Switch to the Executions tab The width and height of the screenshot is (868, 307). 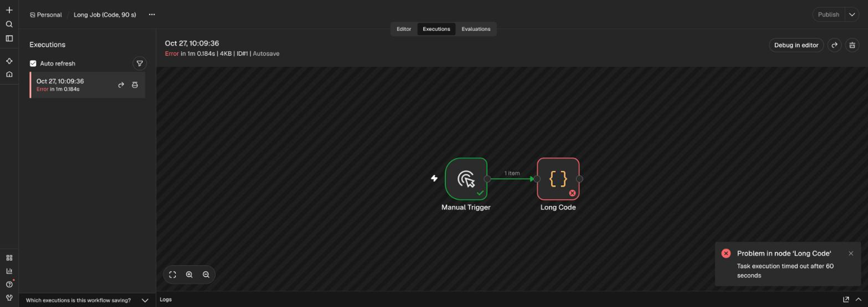(x=436, y=29)
